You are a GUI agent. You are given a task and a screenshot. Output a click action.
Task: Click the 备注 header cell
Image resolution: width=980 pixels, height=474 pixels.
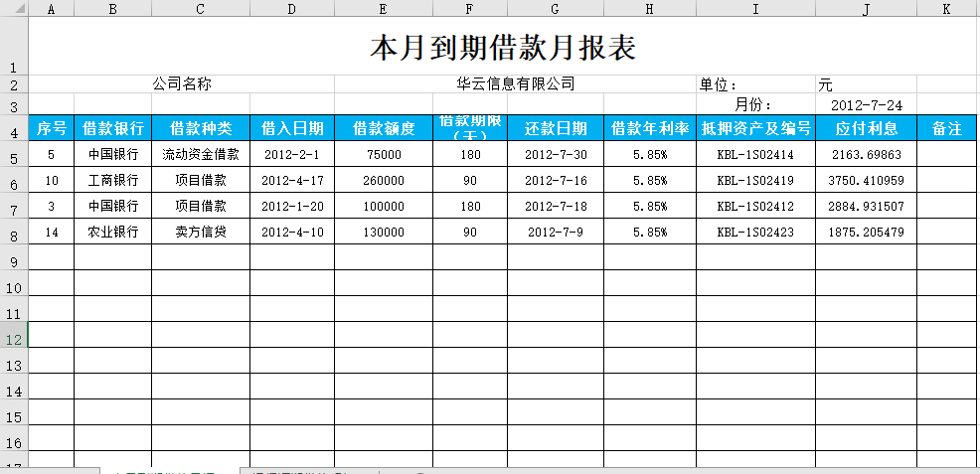tap(946, 128)
